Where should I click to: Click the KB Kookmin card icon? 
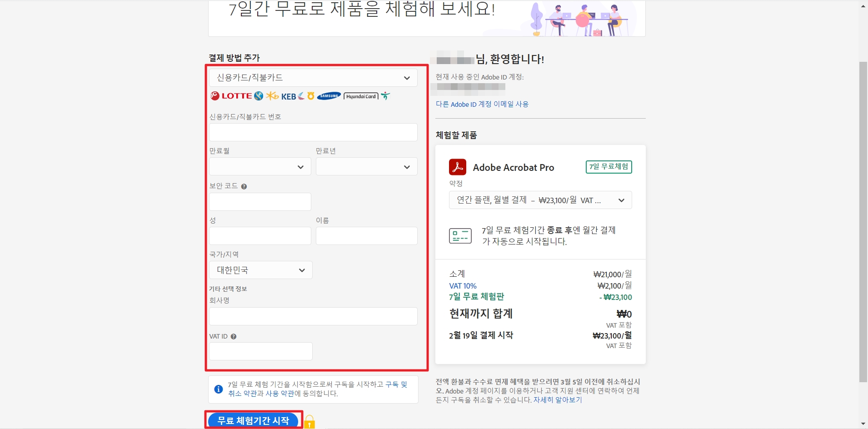click(x=273, y=96)
